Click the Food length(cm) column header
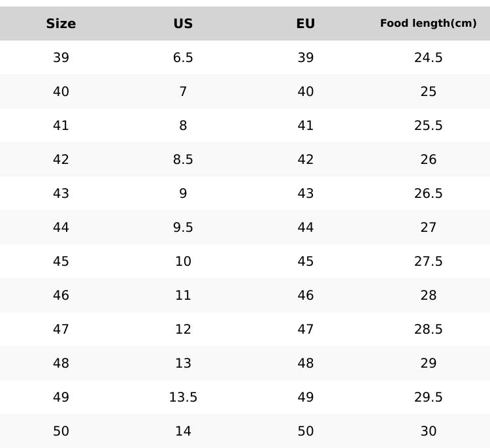 click(428, 24)
